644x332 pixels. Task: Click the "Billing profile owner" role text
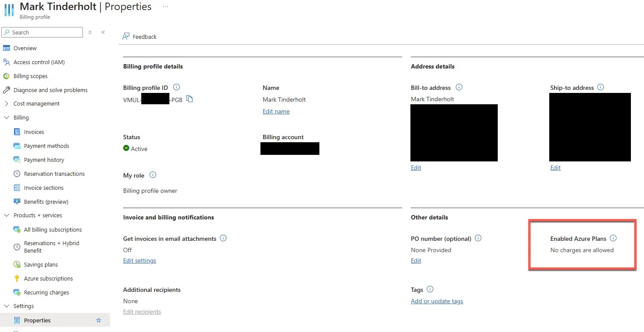pyautogui.click(x=150, y=191)
